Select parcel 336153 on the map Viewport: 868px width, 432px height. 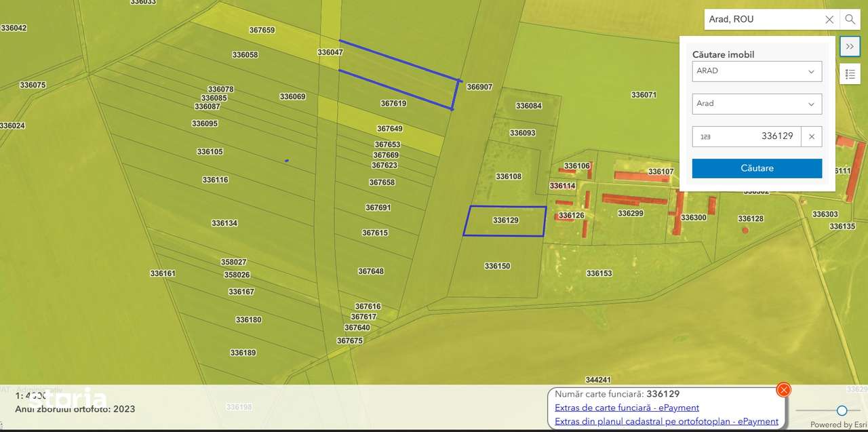click(x=599, y=274)
